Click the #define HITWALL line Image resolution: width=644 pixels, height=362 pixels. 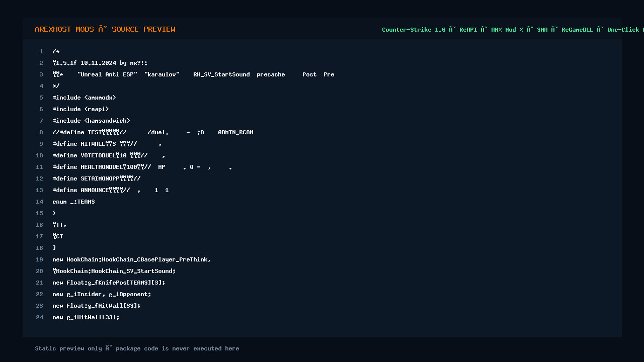pyautogui.click(x=107, y=144)
